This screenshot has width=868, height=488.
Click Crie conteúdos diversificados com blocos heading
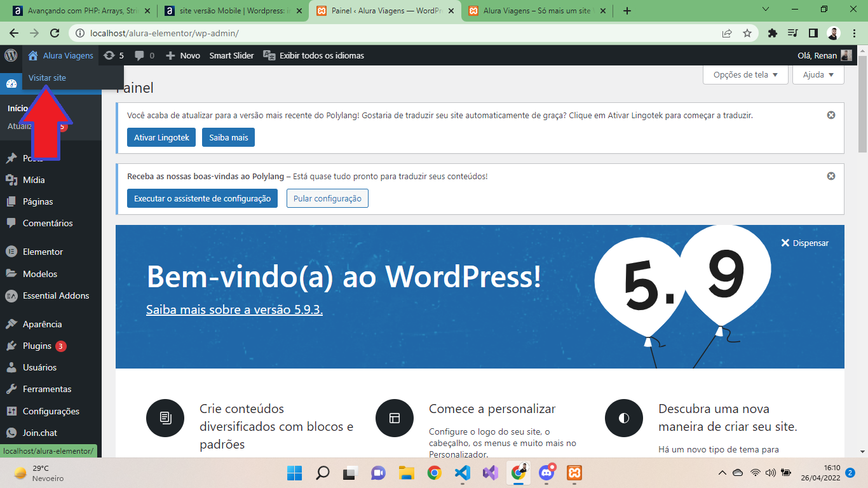tap(276, 426)
